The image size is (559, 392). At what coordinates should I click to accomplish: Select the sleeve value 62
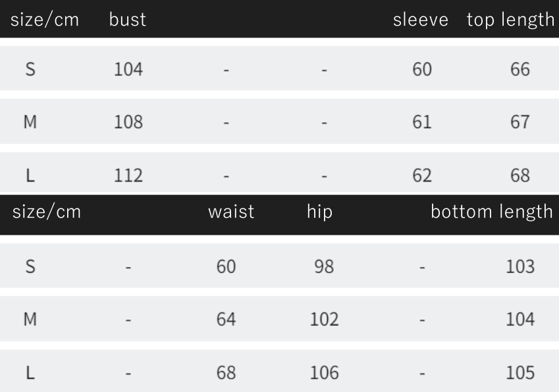(x=422, y=176)
